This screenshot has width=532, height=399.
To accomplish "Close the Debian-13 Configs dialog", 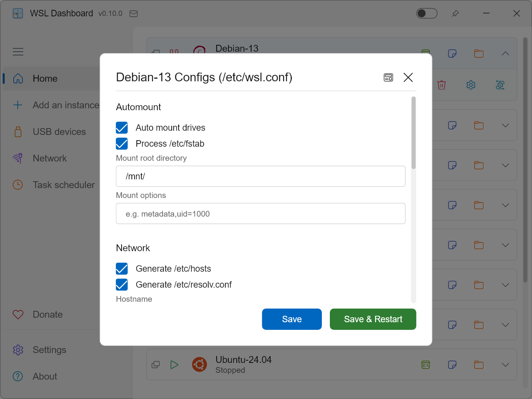I will 408,78.
